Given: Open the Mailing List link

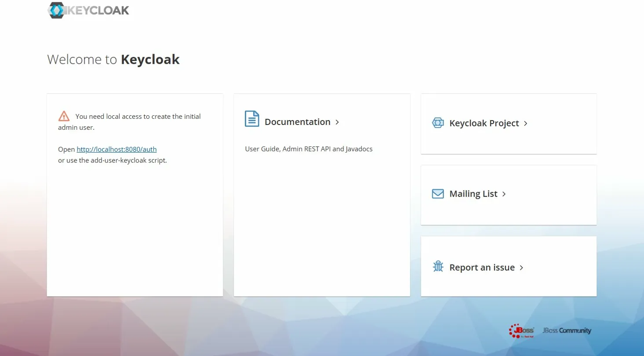Looking at the screenshot, I should (473, 194).
